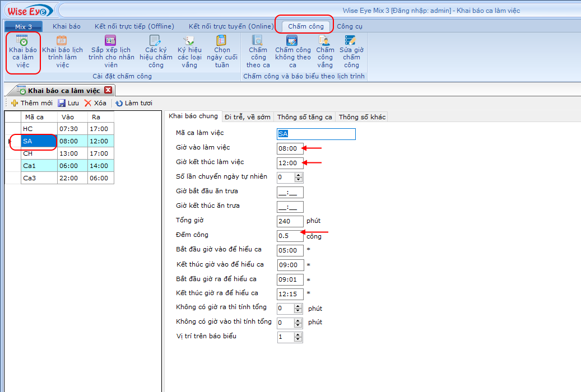Image resolution: width=581 pixels, height=392 pixels.
Task: Switch to Đi trễ, về sớm tab
Action: click(247, 117)
